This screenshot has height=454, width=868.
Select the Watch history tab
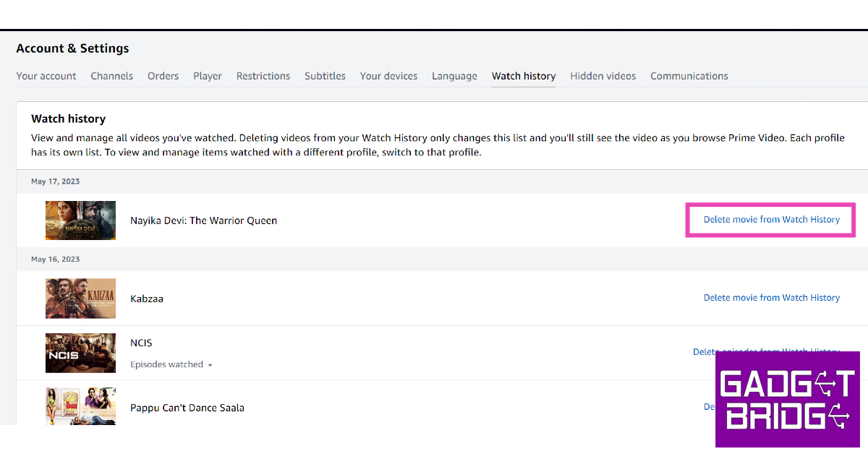pos(523,76)
